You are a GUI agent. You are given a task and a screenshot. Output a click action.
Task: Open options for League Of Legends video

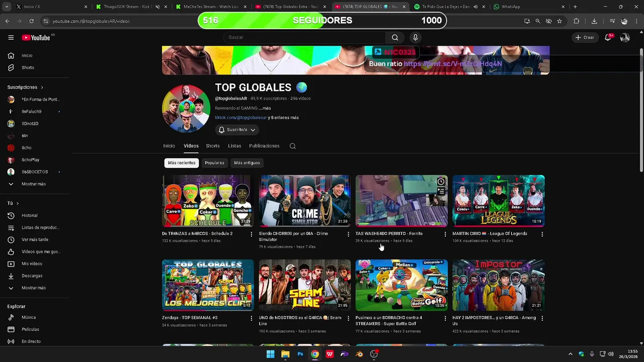click(542, 234)
